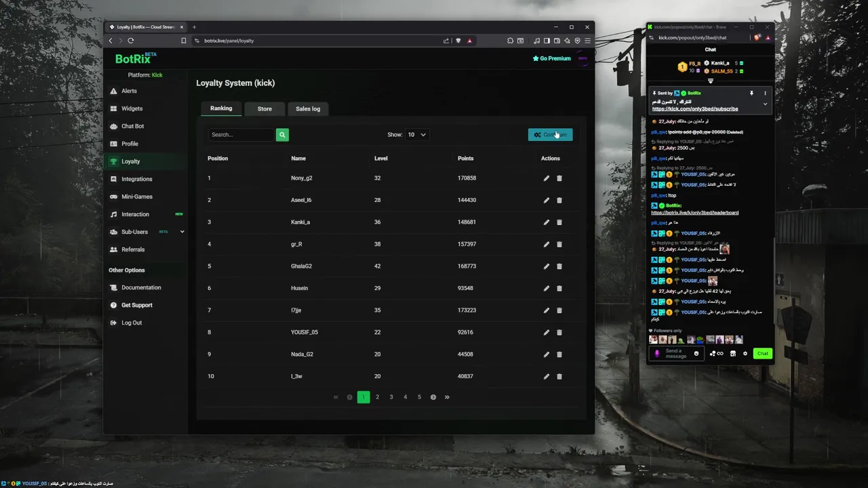Open the Integrations section
The height and width of the screenshot is (488, 868).
click(x=136, y=179)
